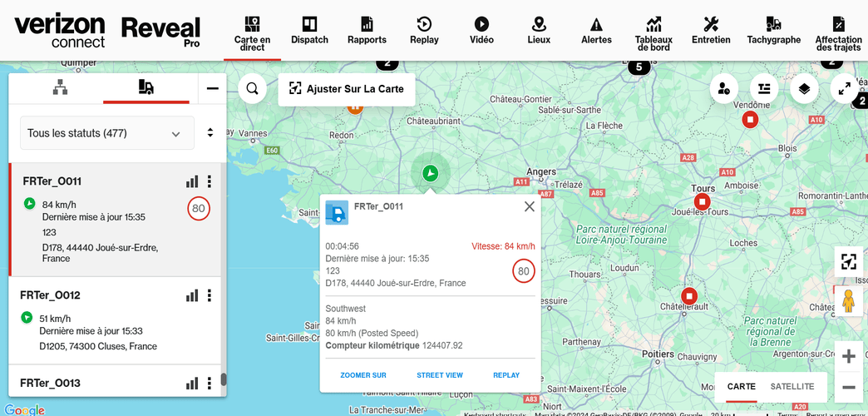This screenshot has width=868, height=416.
Task: Open the map layers icon
Action: point(804,89)
